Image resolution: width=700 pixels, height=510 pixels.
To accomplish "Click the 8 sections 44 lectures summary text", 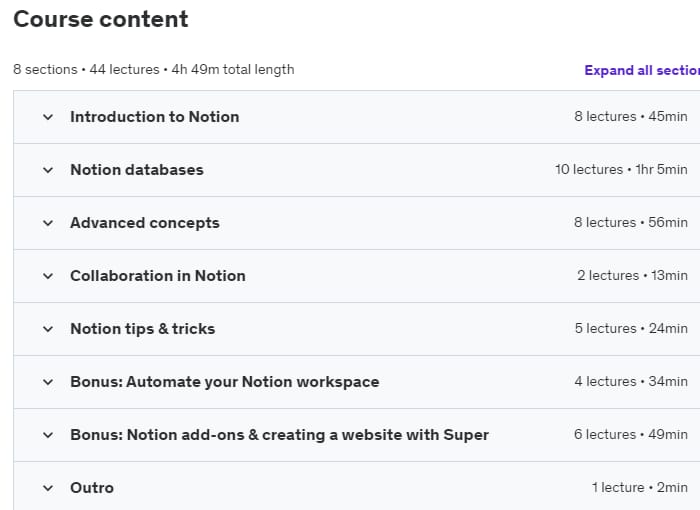I will pos(154,70).
